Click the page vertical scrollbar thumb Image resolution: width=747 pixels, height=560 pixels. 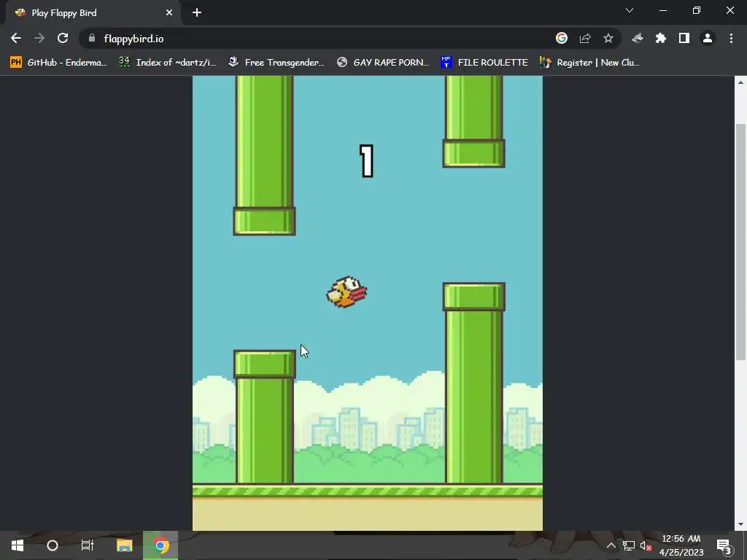pos(740,241)
